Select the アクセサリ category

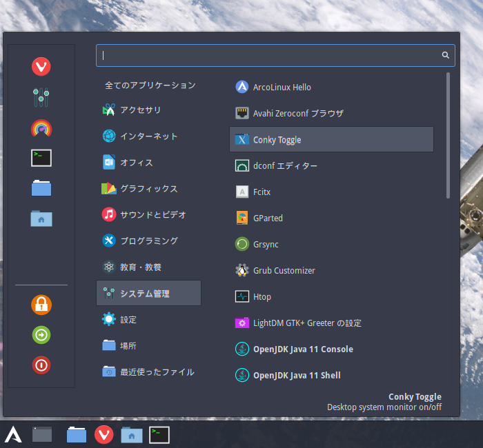[149, 110]
